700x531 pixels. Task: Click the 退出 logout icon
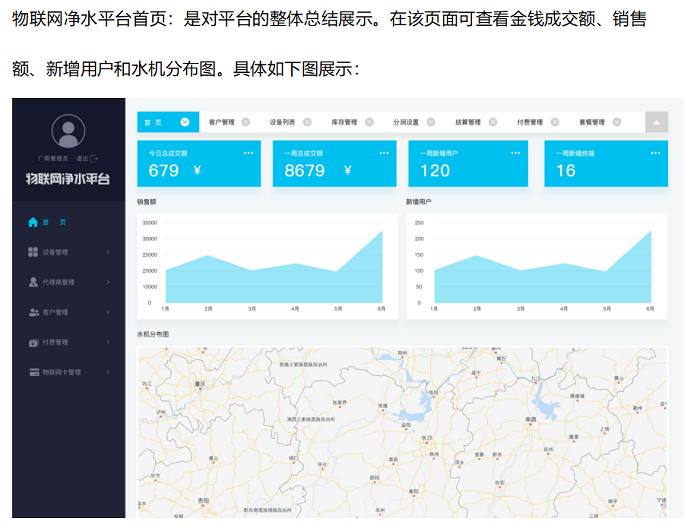[x=94, y=159]
